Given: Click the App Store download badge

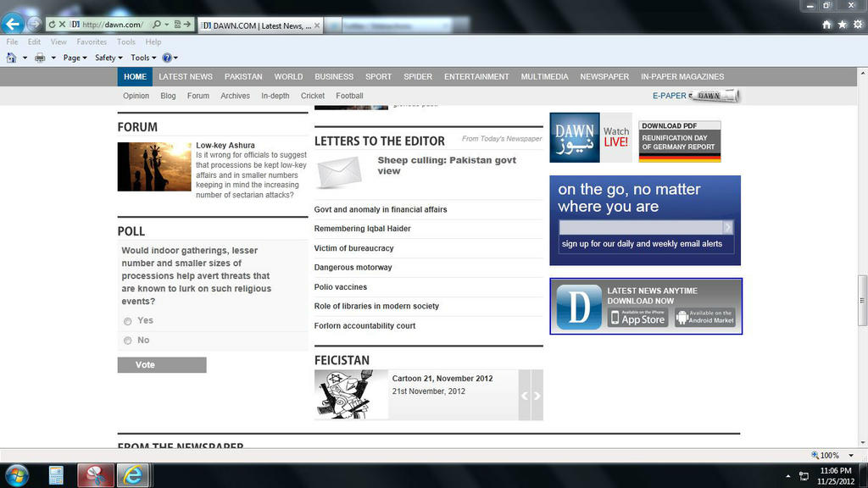Looking at the screenshot, I should (x=637, y=318).
